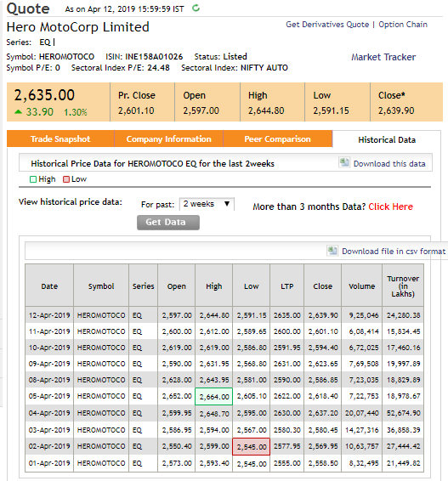Select the Historical Data tab
This screenshot has width=448, height=481.
click(x=387, y=140)
